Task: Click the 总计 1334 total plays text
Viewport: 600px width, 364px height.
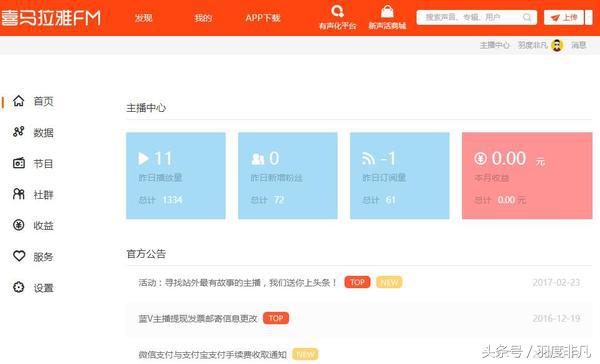Action: (160, 200)
